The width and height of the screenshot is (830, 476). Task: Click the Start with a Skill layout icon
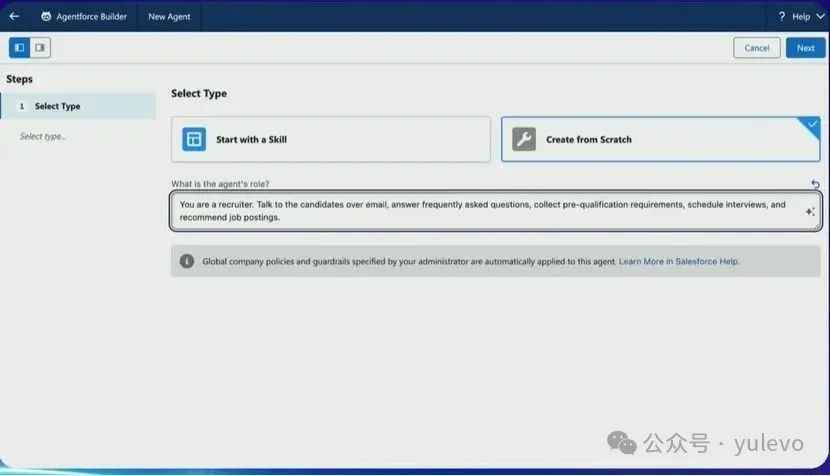tap(194, 139)
